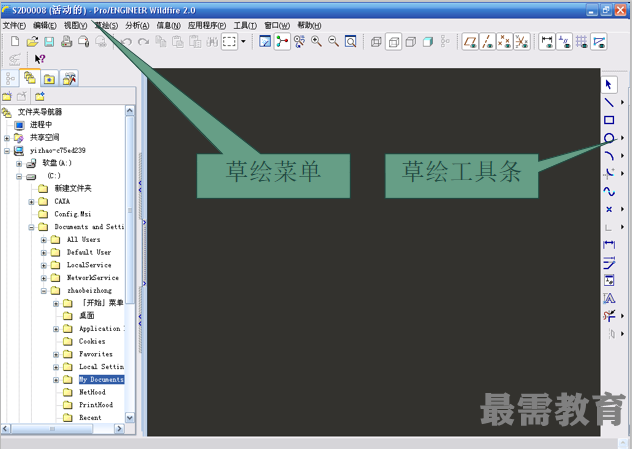Open the 分析(A) menu
The height and width of the screenshot is (449, 632).
click(x=137, y=25)
